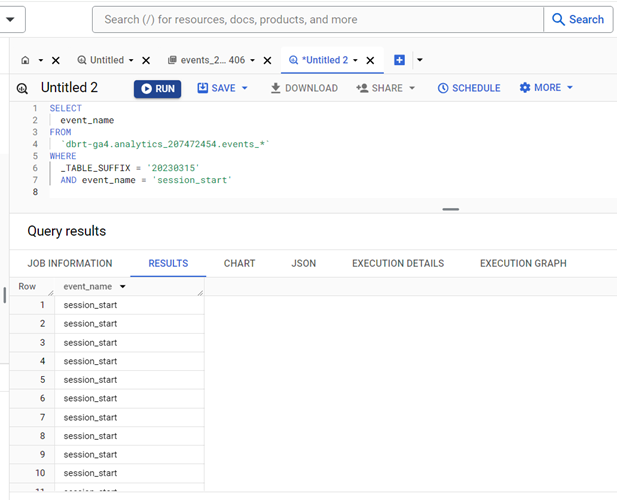This screenshot has height=500, width=617.
Task: Open the EXECUTION DETAILS tab
Action: pyautogui.click(x=398, y=263)
